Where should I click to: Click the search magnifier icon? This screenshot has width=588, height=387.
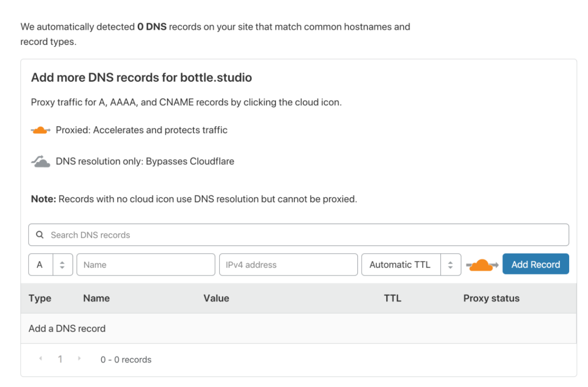(40, 235)
